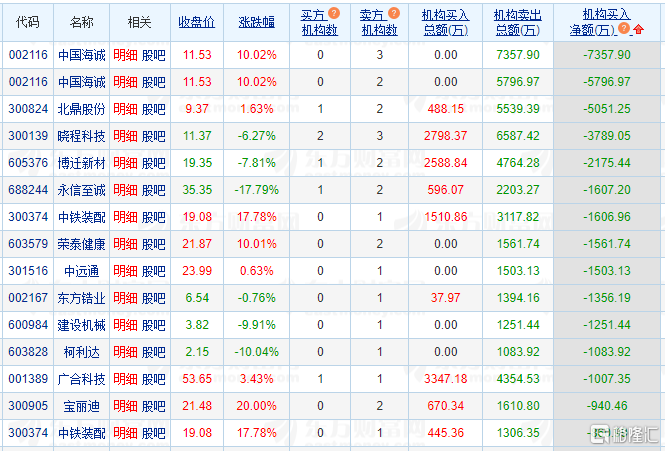Click the help icon beside 机构买入净额(万)

(x=623, y=28)
